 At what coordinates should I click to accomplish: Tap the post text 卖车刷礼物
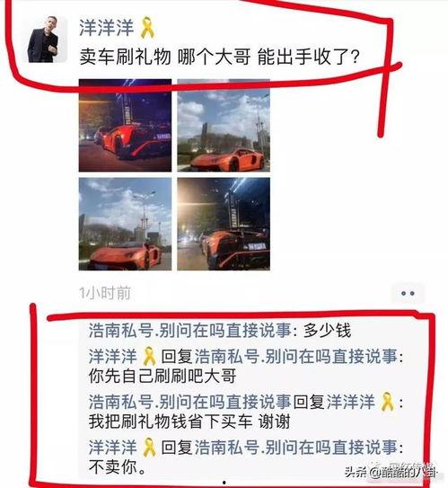point(125,58)
